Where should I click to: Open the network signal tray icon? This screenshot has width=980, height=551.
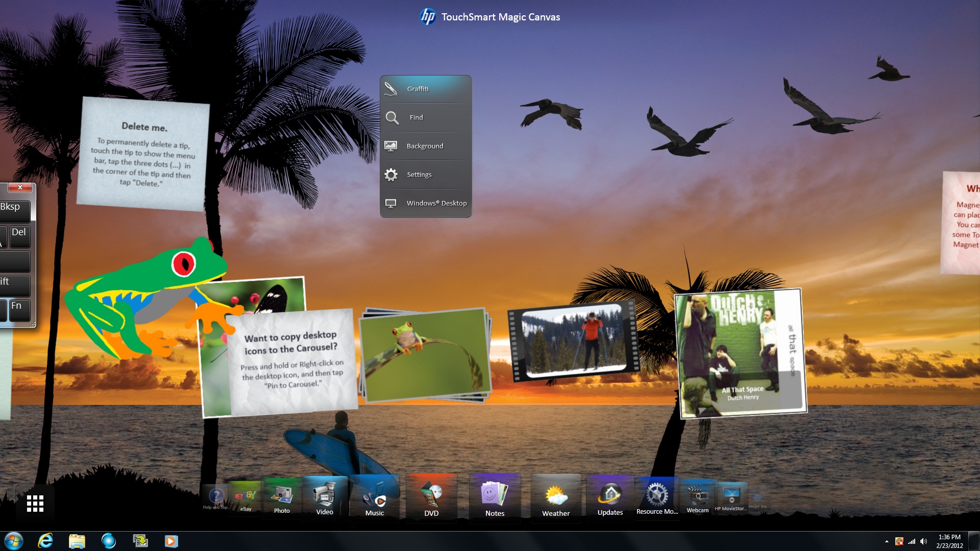pyautogui.click(x=911, y=541)
